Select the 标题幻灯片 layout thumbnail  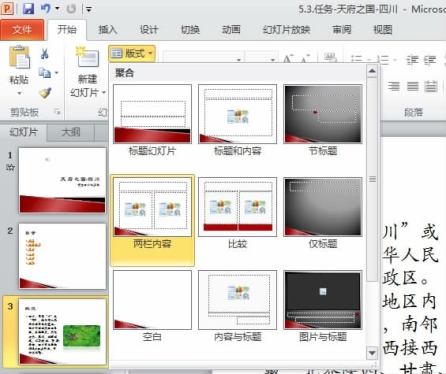tap(152, 120)
